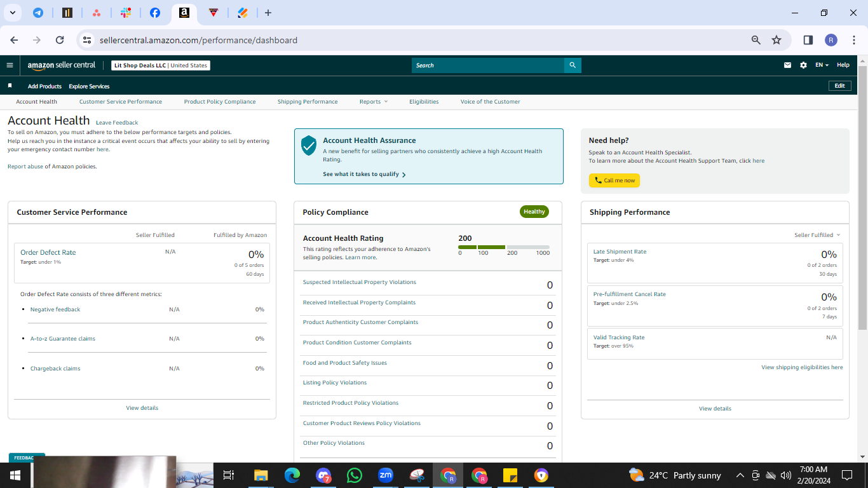Open the Lit Shop Deals LLC account switcher
Viewport: 868px width, 488px height.
click(x=160, y=65)
